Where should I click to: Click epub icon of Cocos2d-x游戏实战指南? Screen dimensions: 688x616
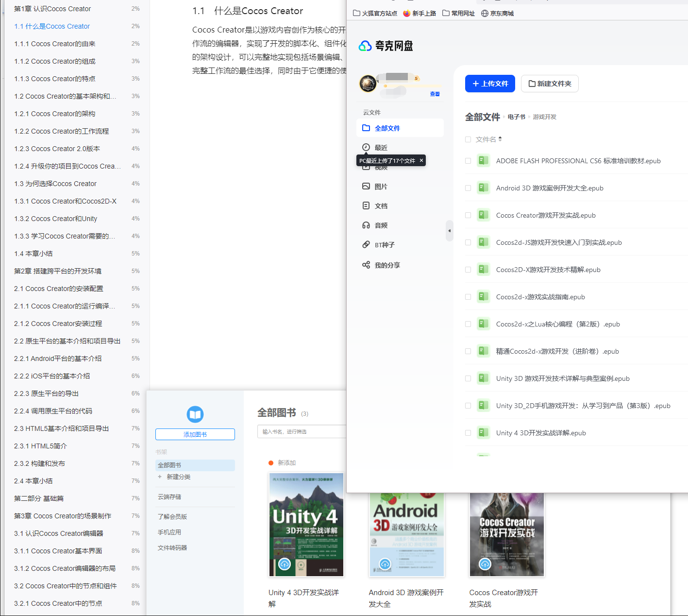point(483,296)
